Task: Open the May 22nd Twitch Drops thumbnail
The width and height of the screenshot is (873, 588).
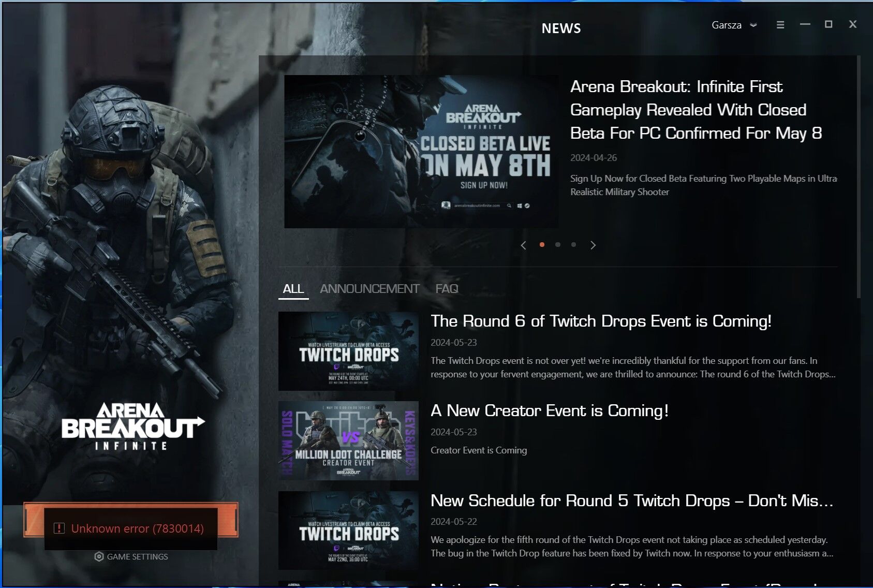Action: pyautogui.click(x=348, y=531)
